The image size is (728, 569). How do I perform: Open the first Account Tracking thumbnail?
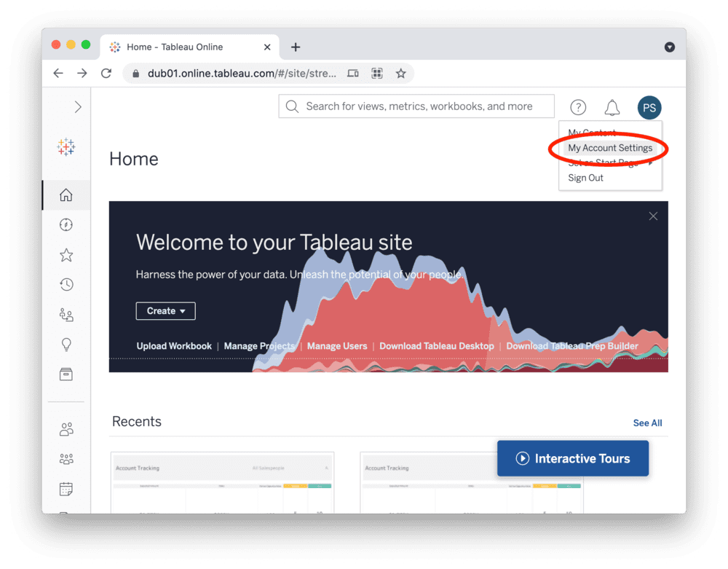click(x=222, y=482)
